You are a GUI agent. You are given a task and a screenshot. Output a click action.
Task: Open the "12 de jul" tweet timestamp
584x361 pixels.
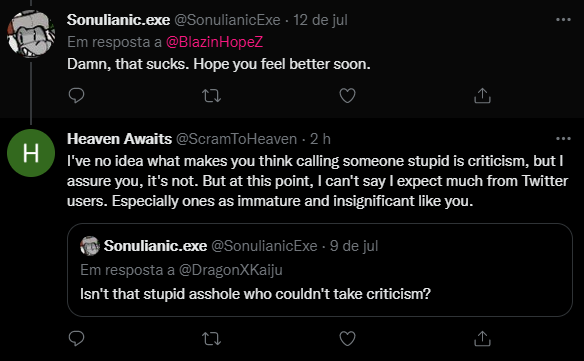[320, 20]
